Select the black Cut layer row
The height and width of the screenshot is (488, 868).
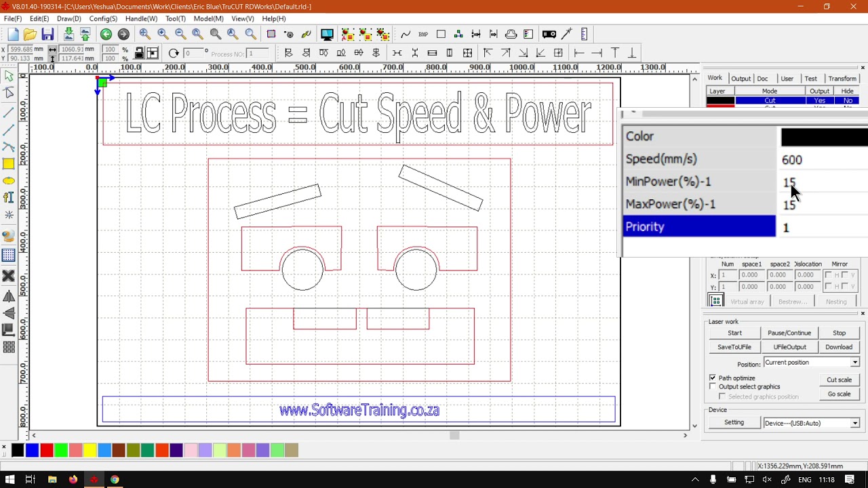tap(783, 100)
